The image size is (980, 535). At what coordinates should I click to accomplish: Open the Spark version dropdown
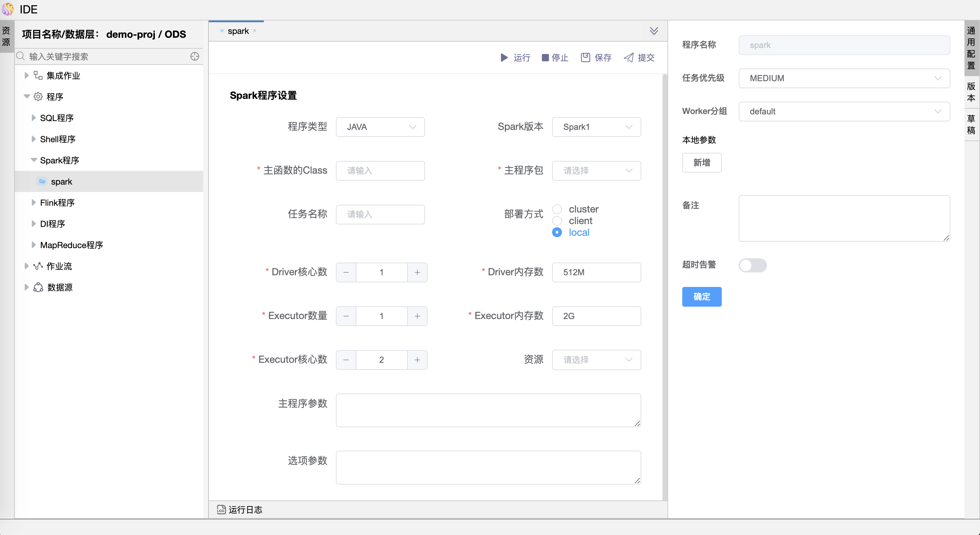click(596, 127)
